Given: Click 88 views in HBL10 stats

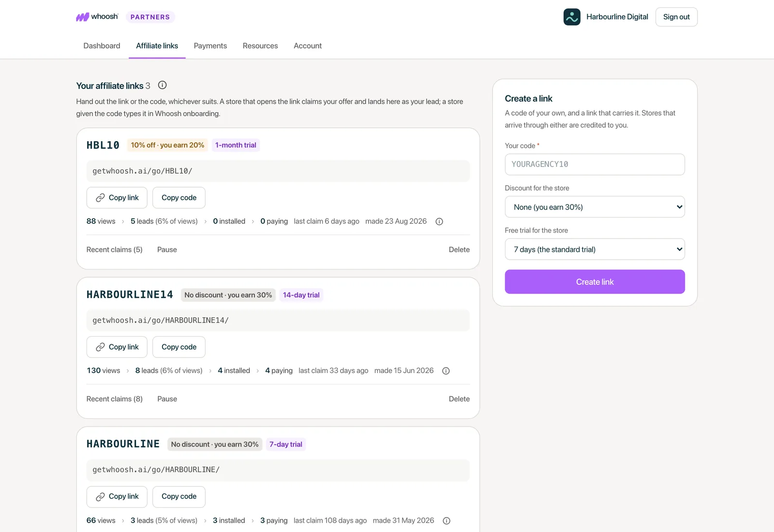Looking at the screenshot, I should [101, 222].
